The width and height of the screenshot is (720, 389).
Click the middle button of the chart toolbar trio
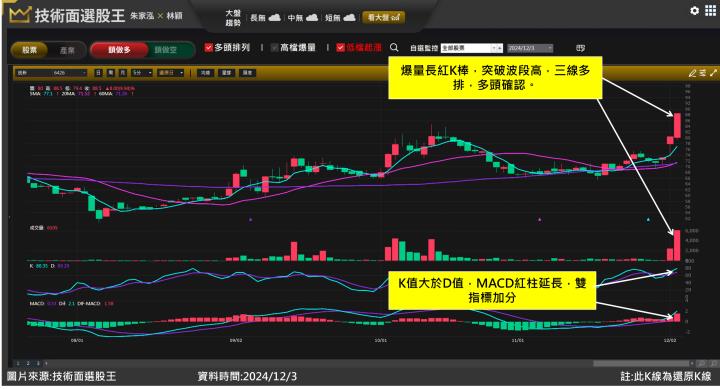pyautogui.click(x=226, y=73)
